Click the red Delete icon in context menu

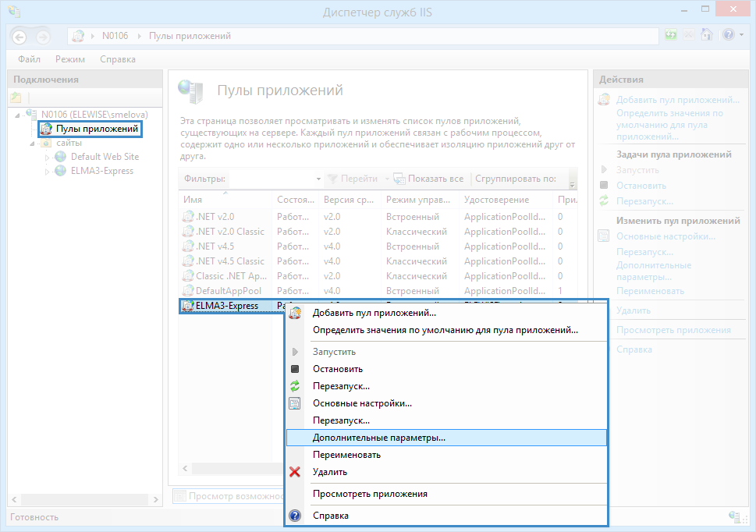(x=295, y=472)
